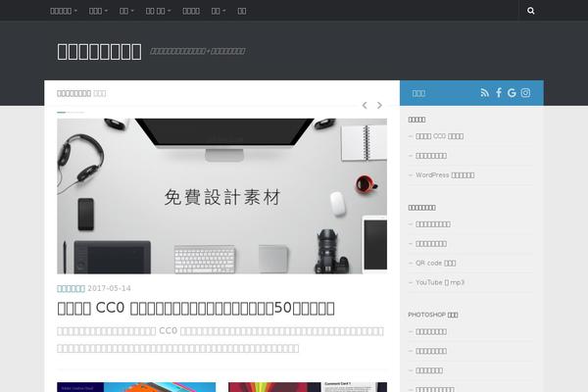Open the large site title in header

point(99,51)
